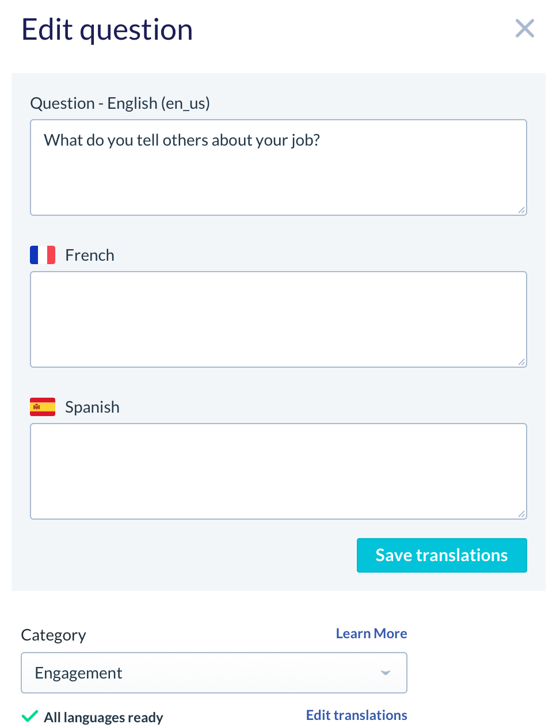Focus the English question text field
This screenshot has width=560, height=728.
tap(279, 167)
